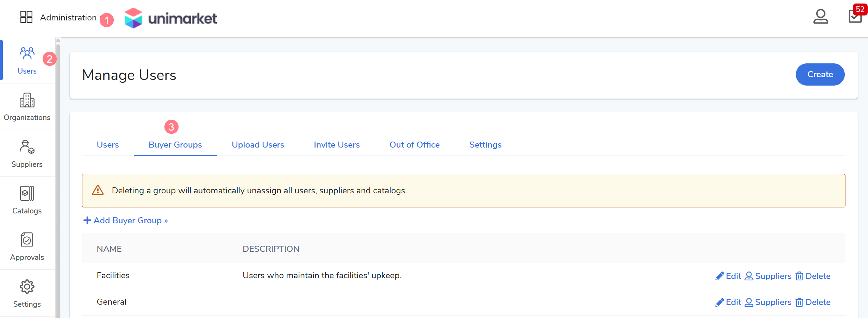
Task: Open the user profile icon
Action: (820, 17)
